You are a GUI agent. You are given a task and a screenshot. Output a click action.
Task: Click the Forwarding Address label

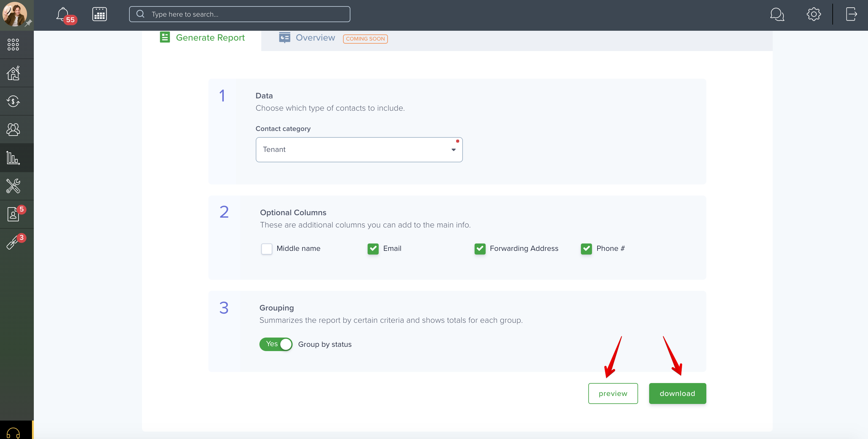click(524, 249)
